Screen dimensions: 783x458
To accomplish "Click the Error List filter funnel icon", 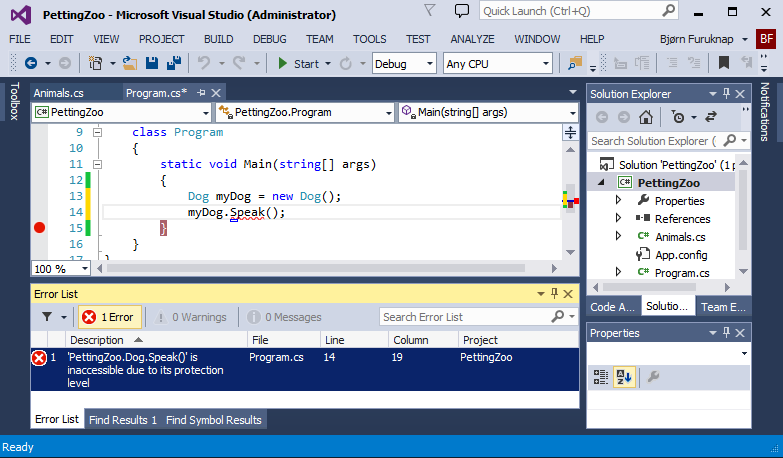I will point(47,317).
